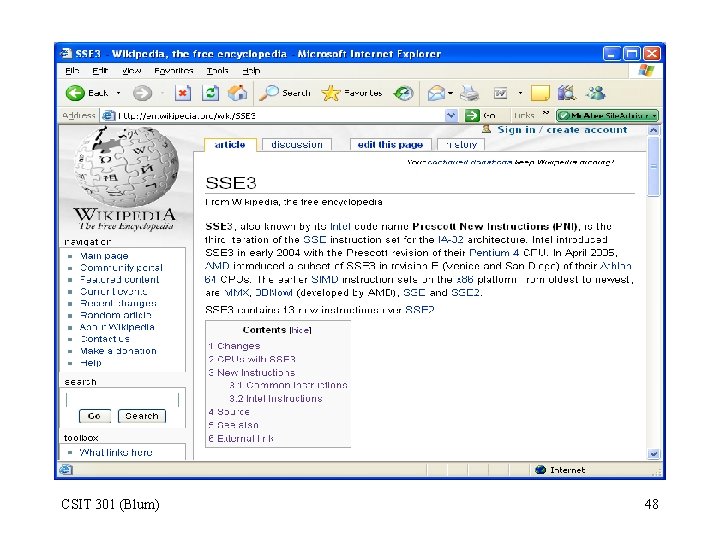720x540 pixels.
Task: Click the Windows flag logo
Action: (x=646, y=70)
